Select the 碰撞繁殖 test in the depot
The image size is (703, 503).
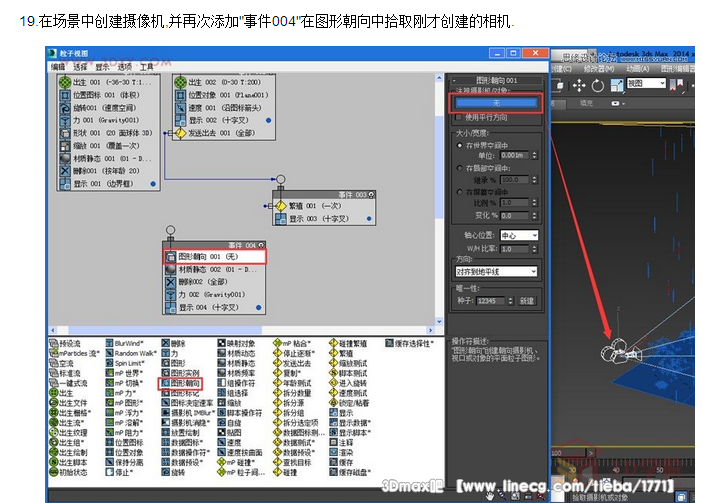348,343
